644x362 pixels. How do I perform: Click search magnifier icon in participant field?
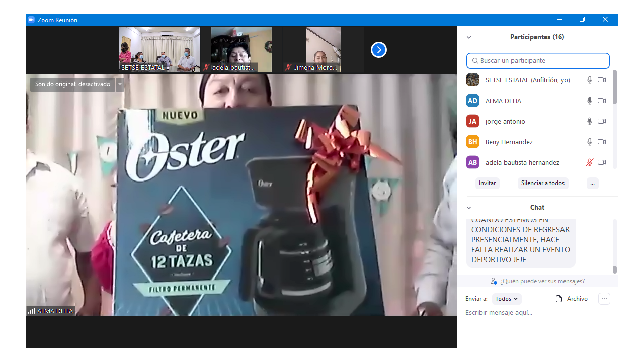pyautogui.click(x=475, y=61)
